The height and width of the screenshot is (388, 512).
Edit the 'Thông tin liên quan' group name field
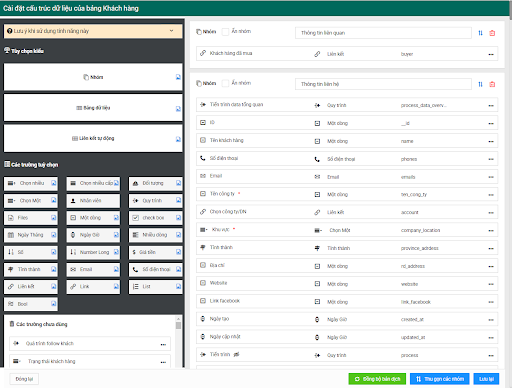[x=383, y=33]
